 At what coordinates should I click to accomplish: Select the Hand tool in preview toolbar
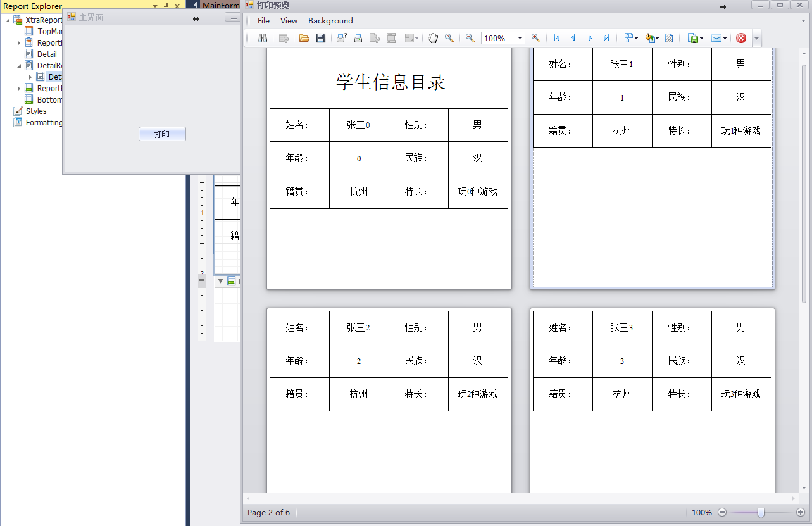(433, 38)
